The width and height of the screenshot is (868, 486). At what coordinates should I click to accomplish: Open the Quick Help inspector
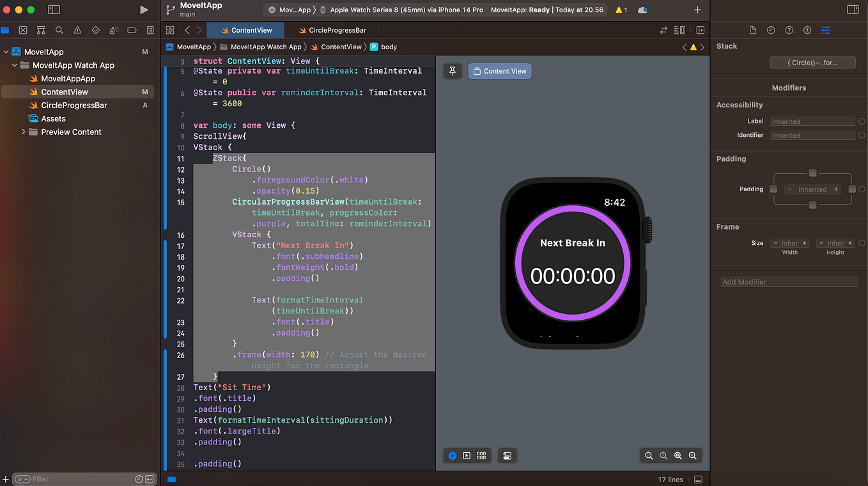(789, 29)
